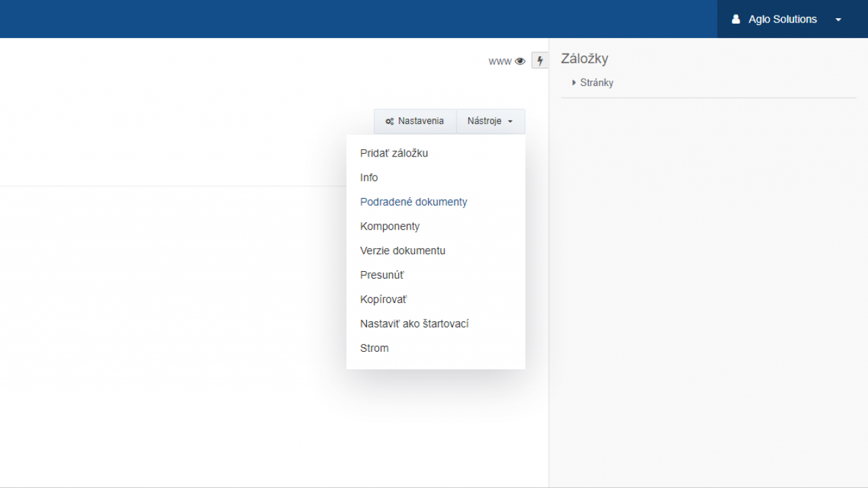Viewport: 868px width, 488px height.
Task: Click the user profile icon in header
Action: [x=736, y=20]
